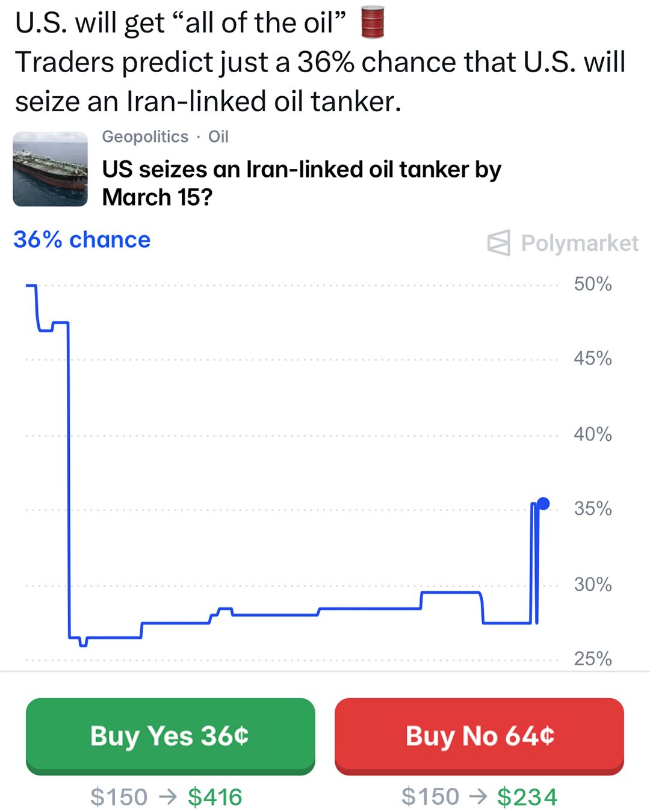Click the Polymarket watermark text
The width and height of the screenshot is (650, 812).
(x=579, y=243)
